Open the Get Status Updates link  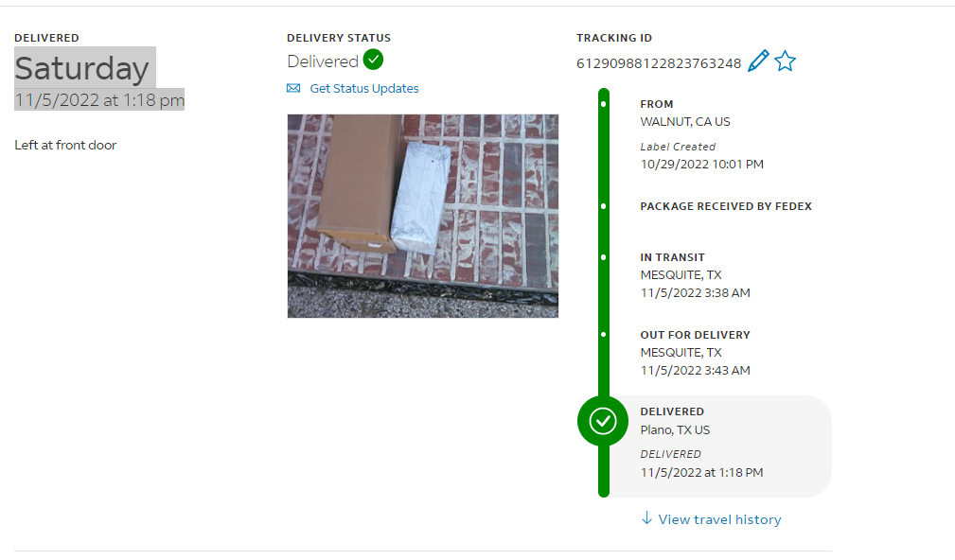[x=364, y=88]
